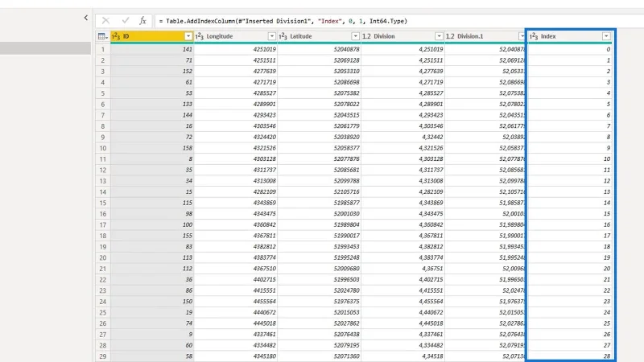
Task: Open the Latitude column filter dropdown
Action: [x=355, y=36]
